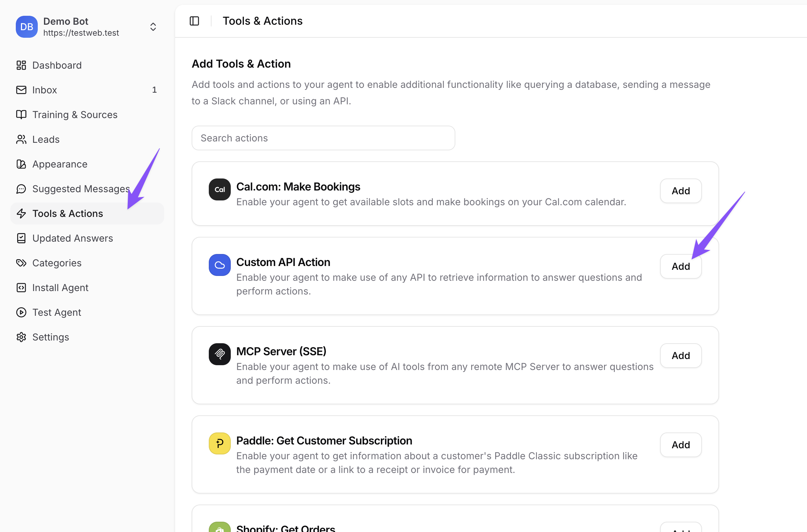This screenshot has width=807, height=532.
Task: Focus the Search actions field
Action: pos(323,138)
